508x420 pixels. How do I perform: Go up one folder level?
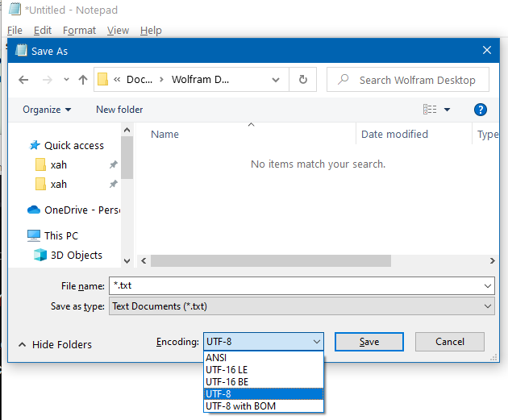(x=83, y=79)
